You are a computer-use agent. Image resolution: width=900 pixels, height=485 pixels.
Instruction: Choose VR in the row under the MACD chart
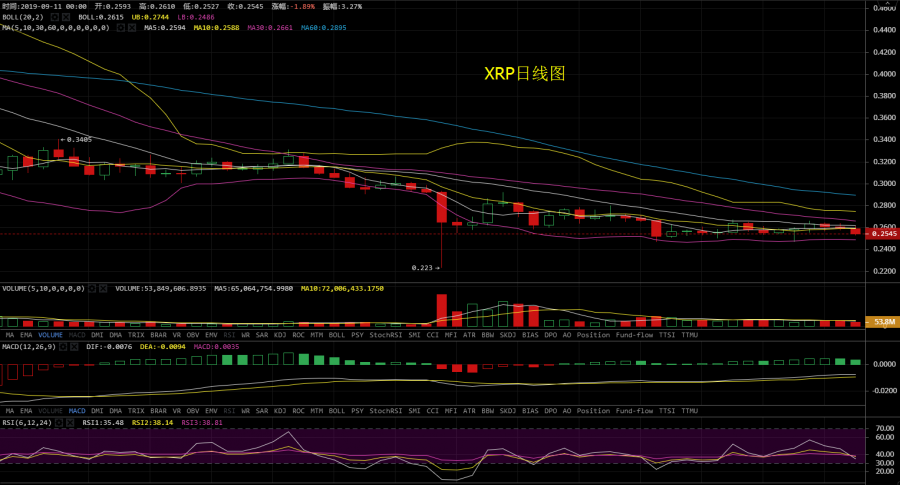[x=176, y=411]
